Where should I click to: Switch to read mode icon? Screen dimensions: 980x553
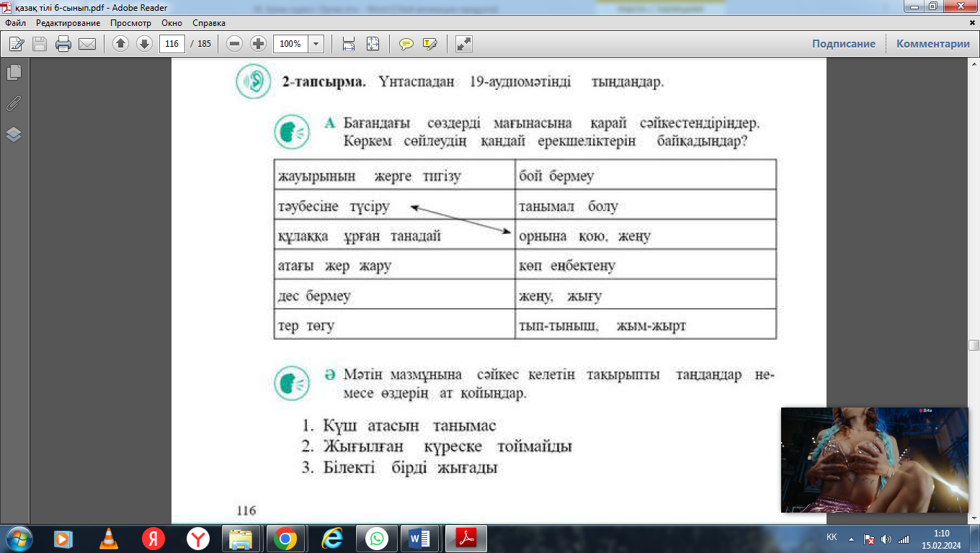coord(464,44)
